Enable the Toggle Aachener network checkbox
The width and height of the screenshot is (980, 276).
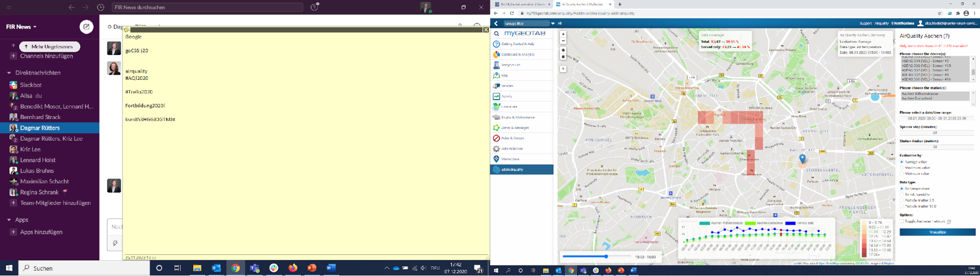point(902,222)
